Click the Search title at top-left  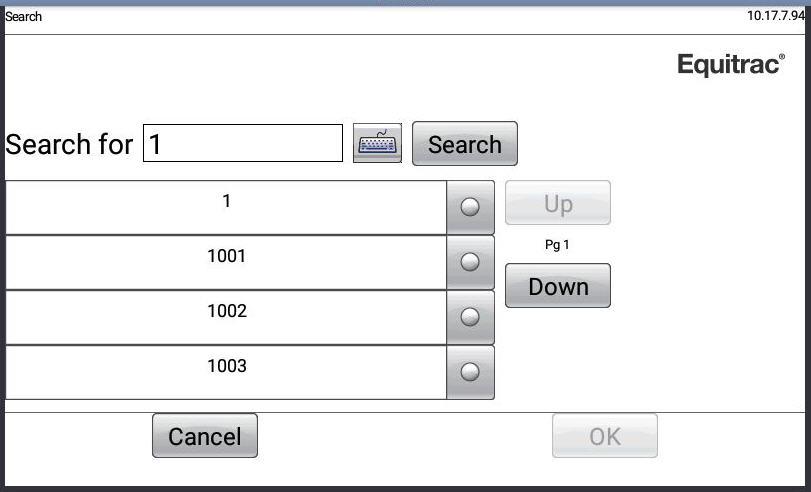[24, 17]
